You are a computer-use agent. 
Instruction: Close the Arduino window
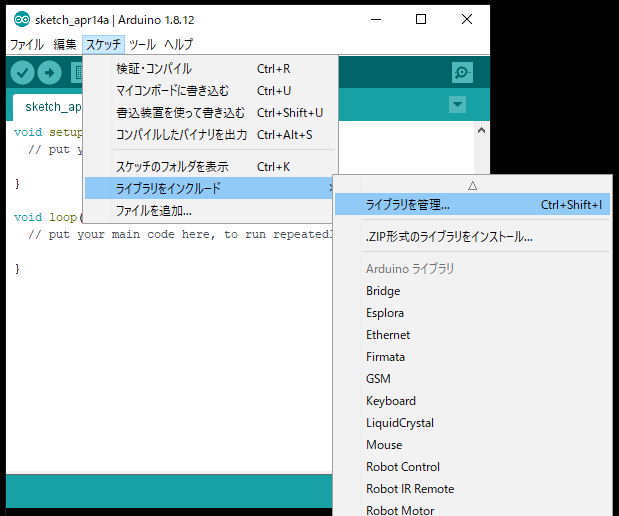click(x=467, y=19)
